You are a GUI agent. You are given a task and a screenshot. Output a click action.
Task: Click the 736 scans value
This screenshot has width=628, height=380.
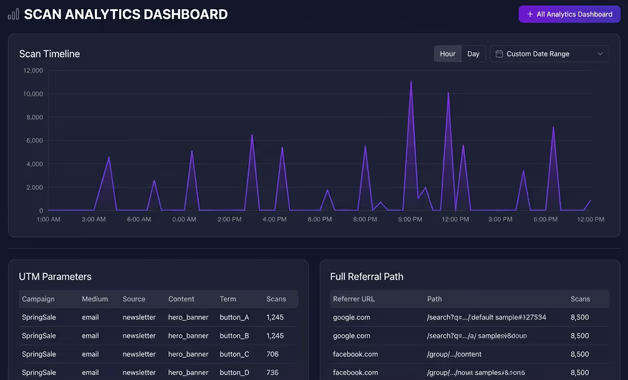pyautogui.click(x=272, y=373)
